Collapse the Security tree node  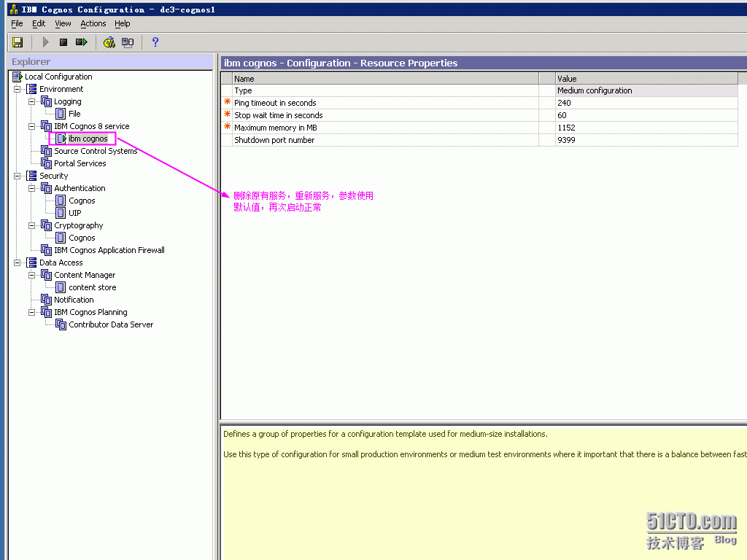click(18, 176)
